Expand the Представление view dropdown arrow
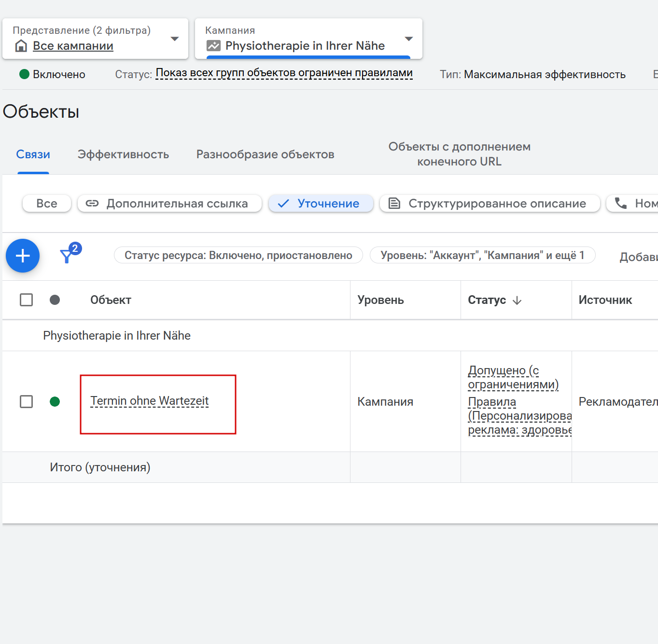The height and width of the screenshot is (644, 658). pos(175,39)
